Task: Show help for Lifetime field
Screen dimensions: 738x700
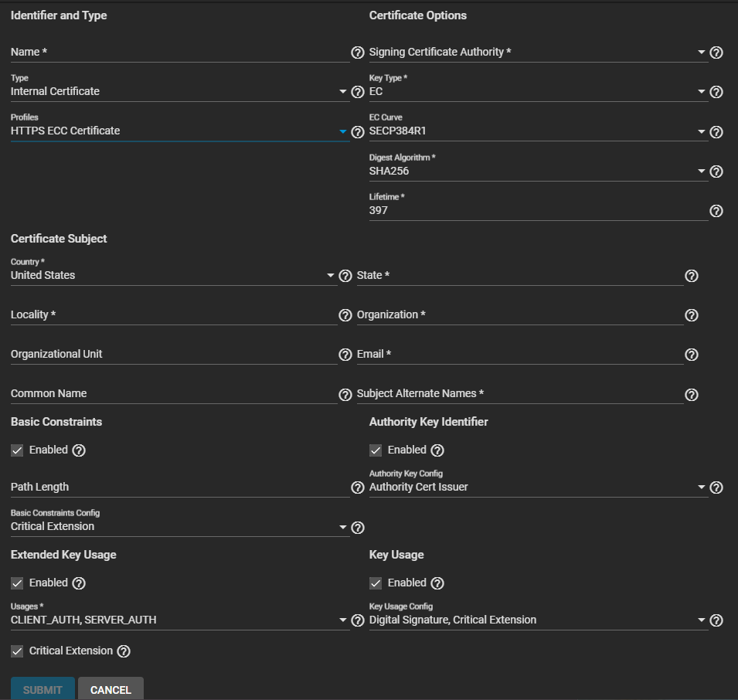Action: tap(716, 211)
